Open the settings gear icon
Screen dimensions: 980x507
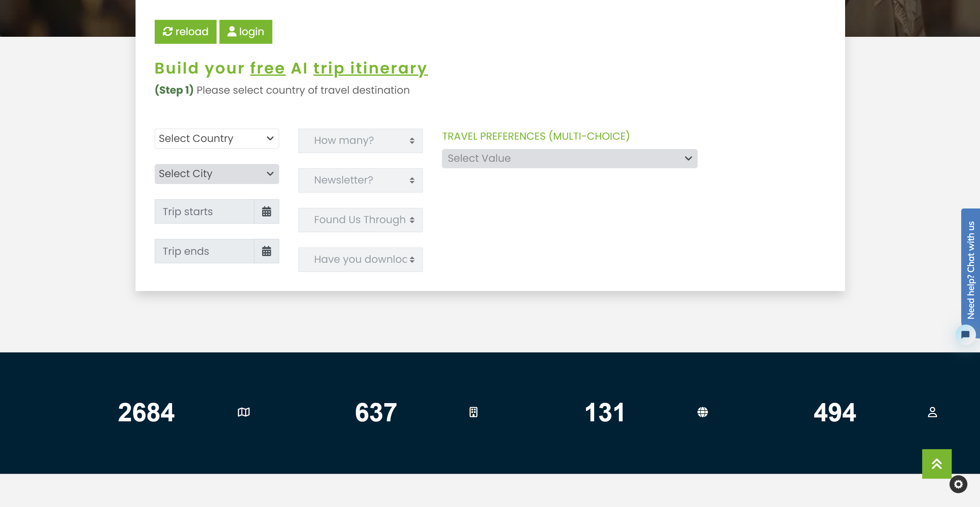958,484
